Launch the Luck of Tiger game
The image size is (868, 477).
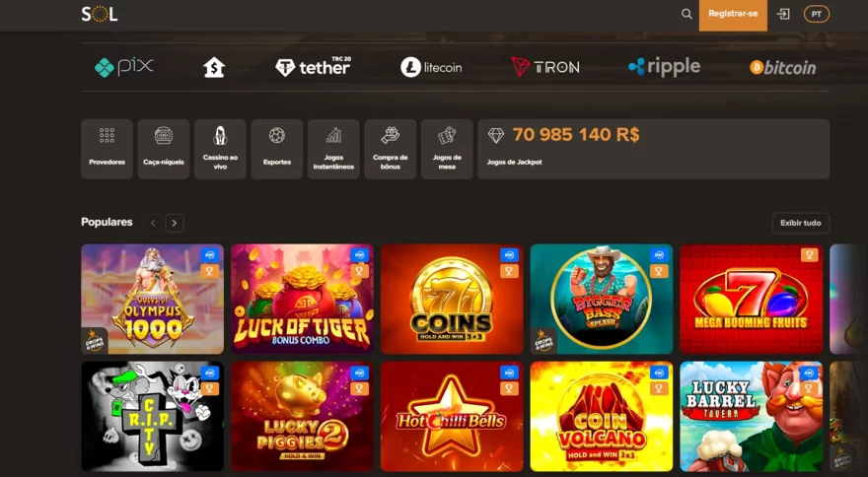coord(302,299)
